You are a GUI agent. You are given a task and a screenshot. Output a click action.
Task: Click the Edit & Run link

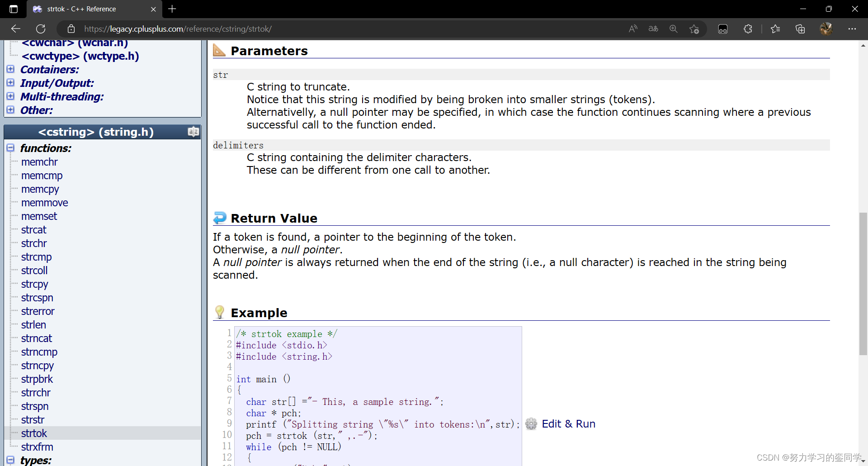568,424
